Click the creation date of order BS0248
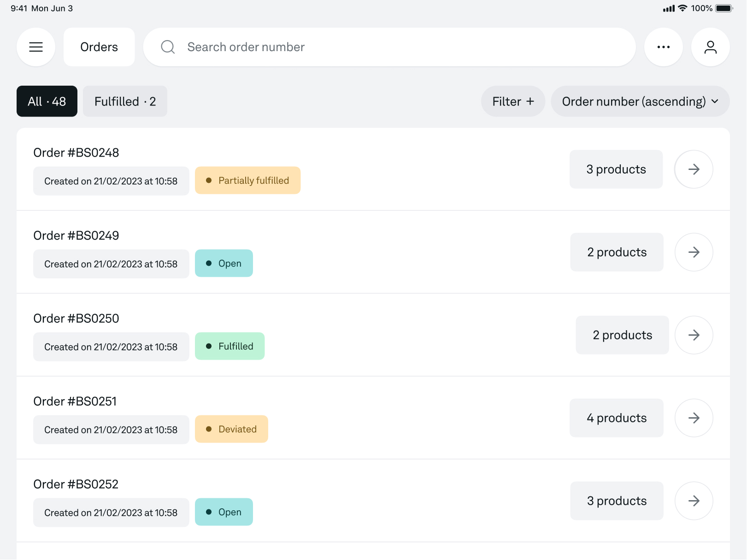 point(111,181)
